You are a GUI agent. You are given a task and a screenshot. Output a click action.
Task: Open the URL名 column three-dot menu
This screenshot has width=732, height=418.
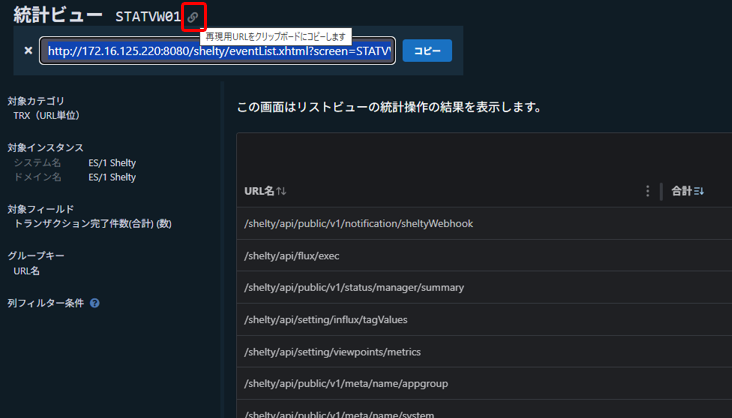click(648, 191)
